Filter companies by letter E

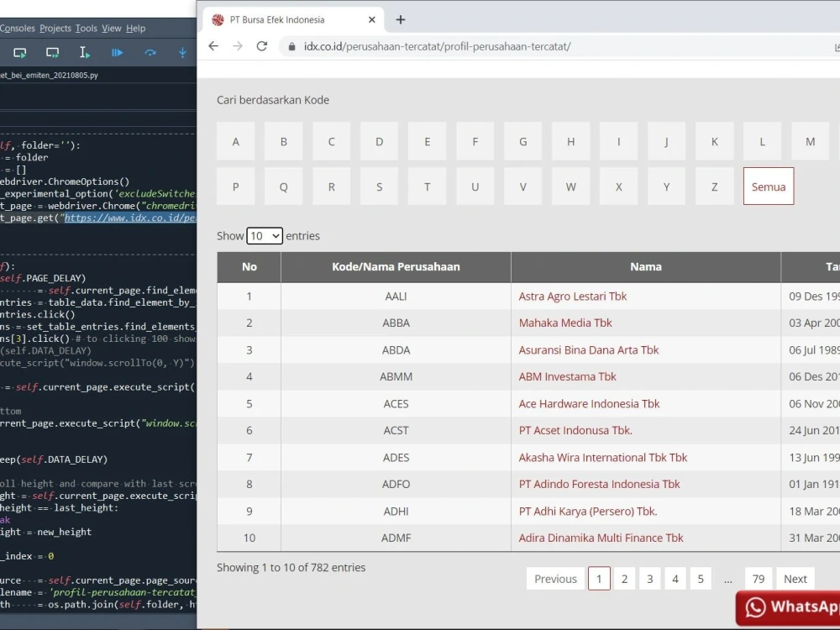tap(427, 141)
